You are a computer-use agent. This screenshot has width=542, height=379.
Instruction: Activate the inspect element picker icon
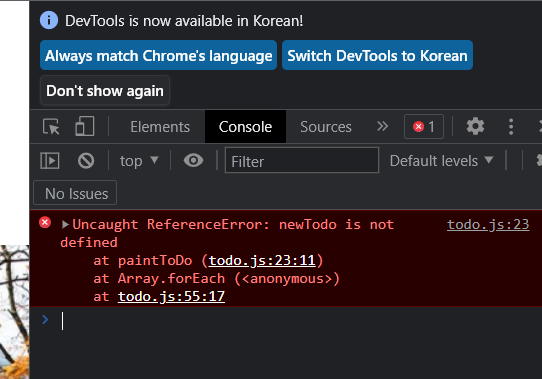tap(51, 127)
